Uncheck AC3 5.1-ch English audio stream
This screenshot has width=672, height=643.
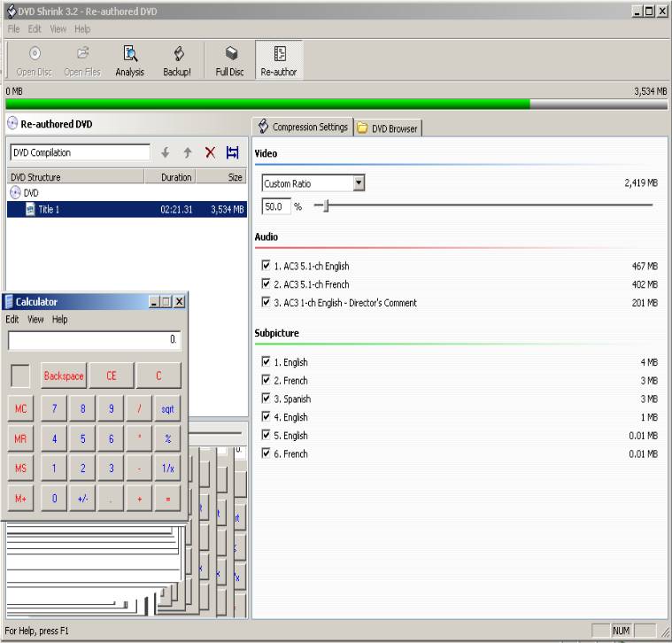tap(266, 266)
